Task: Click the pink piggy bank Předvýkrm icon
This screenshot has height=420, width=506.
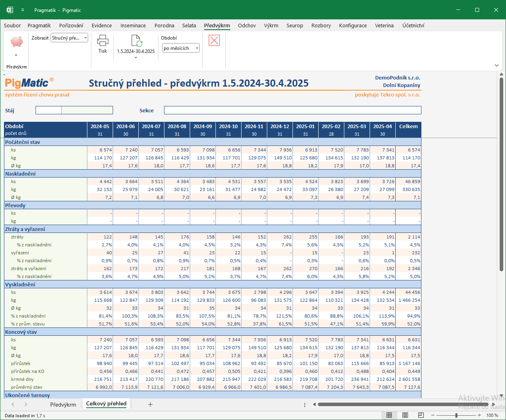Action: point(17,42)
